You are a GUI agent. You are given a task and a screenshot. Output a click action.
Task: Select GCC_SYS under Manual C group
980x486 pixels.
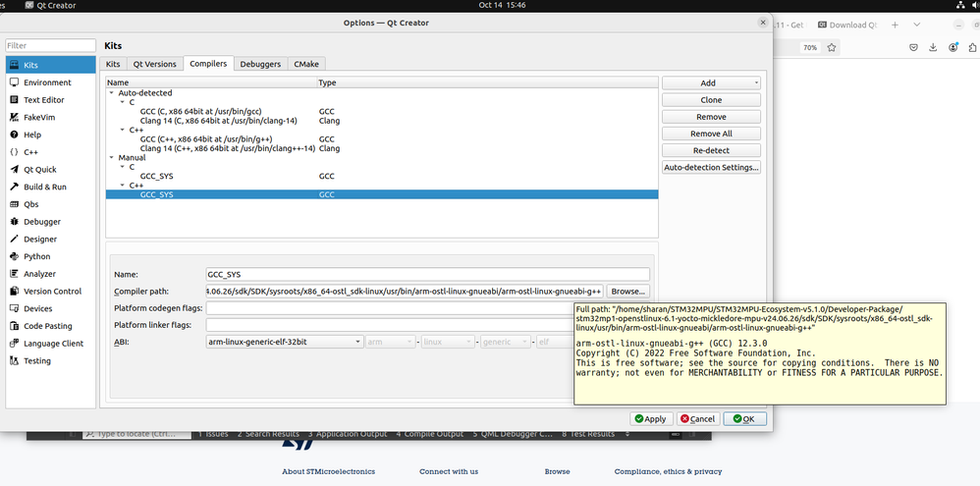[382, 176]
